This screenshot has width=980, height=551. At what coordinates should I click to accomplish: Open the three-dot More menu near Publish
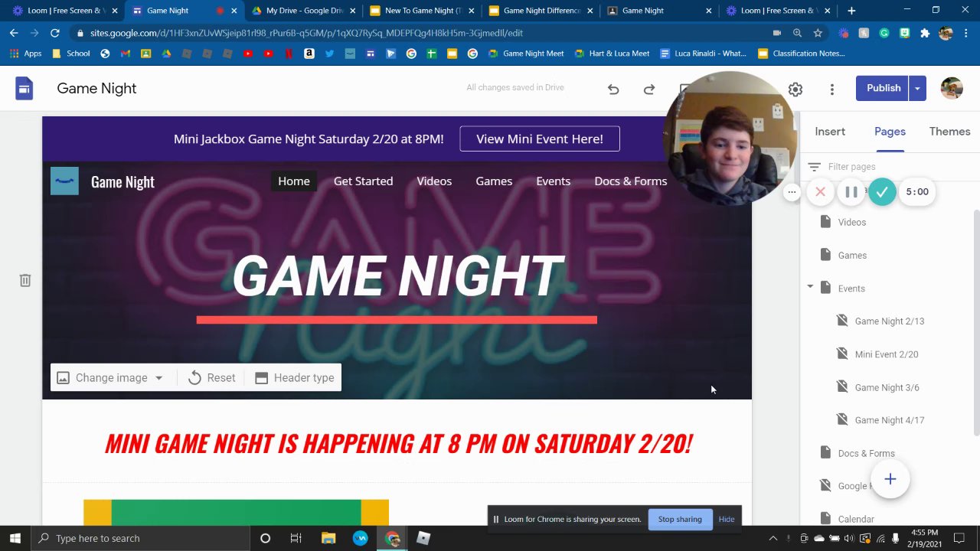pyautogui.click(x=832, y=89)
